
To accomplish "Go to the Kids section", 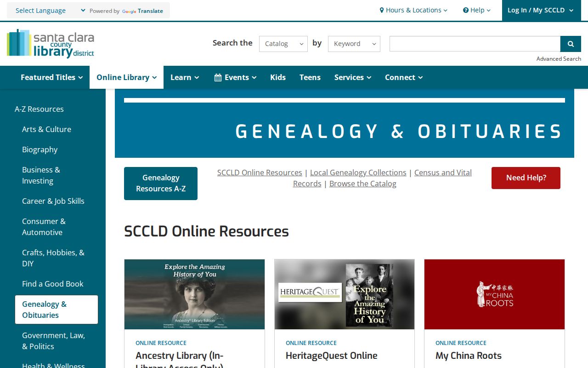I will (278, 77).
